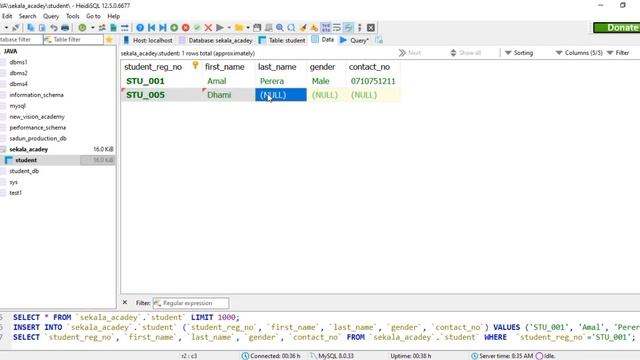
Task: Open the Edit menu
Action: tap(7, 16)
